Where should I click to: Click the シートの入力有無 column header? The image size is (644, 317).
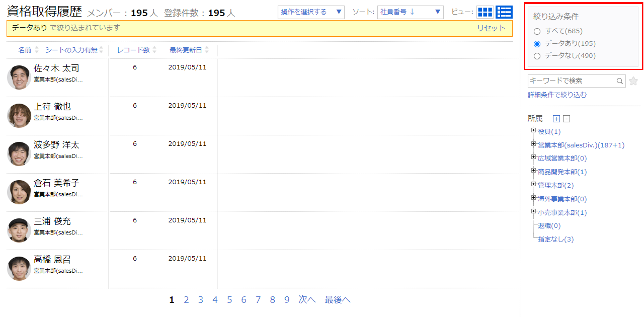point(71,50)
